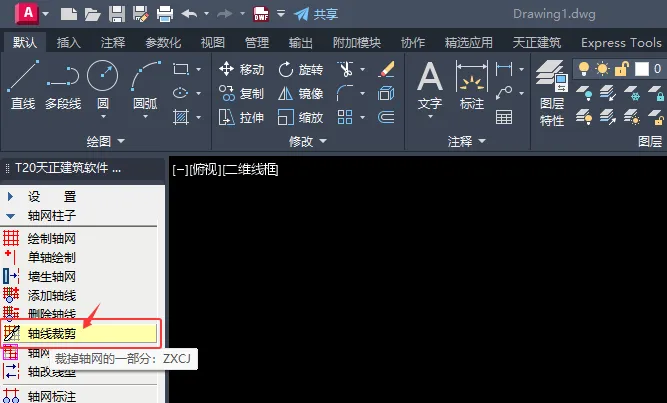Select 添加轴线 command
This screenshot has height=403, width=667.
(51, 295)
